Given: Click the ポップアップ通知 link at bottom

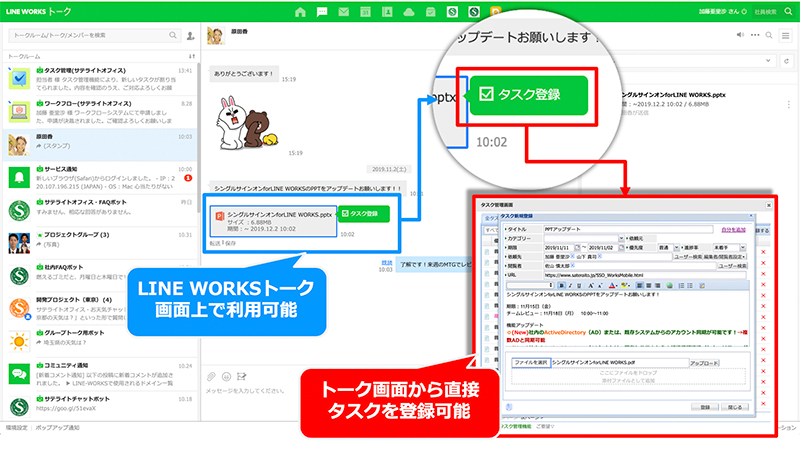Looking at the screenshot, I should tap(57, 428).
